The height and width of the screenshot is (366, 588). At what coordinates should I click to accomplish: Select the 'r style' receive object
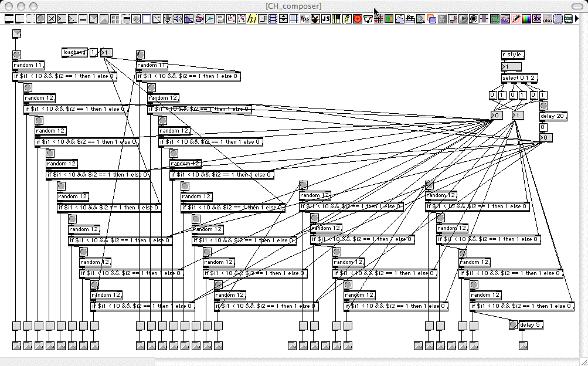click(512, 55)
